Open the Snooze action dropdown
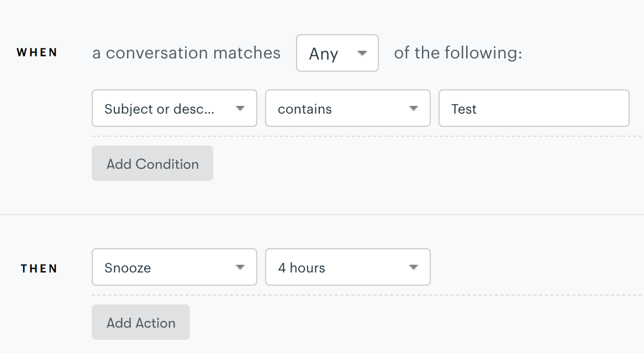Viewport: 644px width, 353px height. click(166, 268)
